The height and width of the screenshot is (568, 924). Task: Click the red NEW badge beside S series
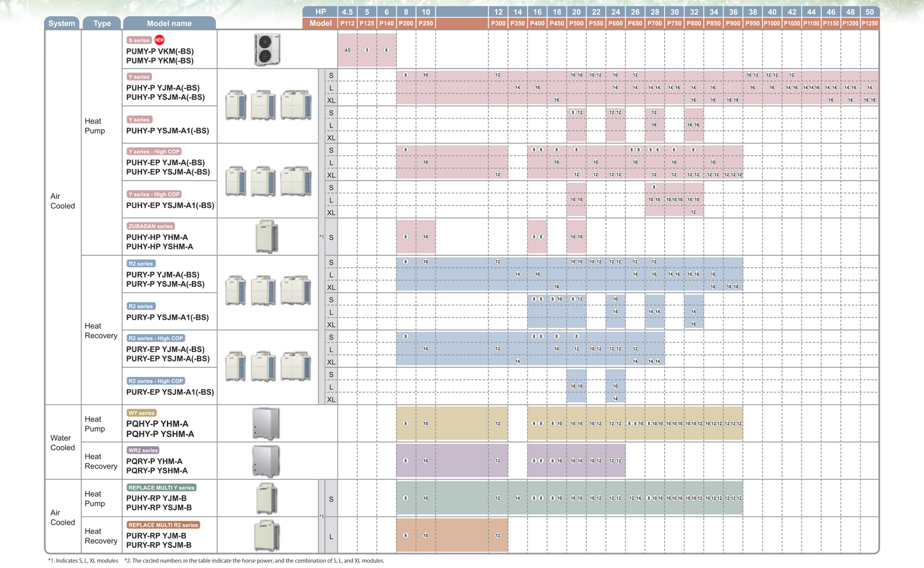(x=159, y=40)
